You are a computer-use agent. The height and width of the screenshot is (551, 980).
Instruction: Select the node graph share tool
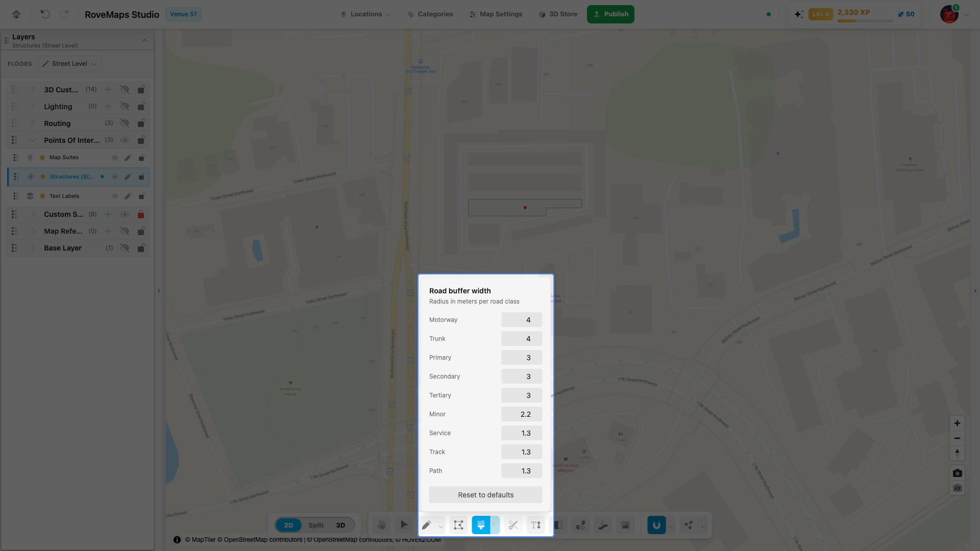[689, 525]
